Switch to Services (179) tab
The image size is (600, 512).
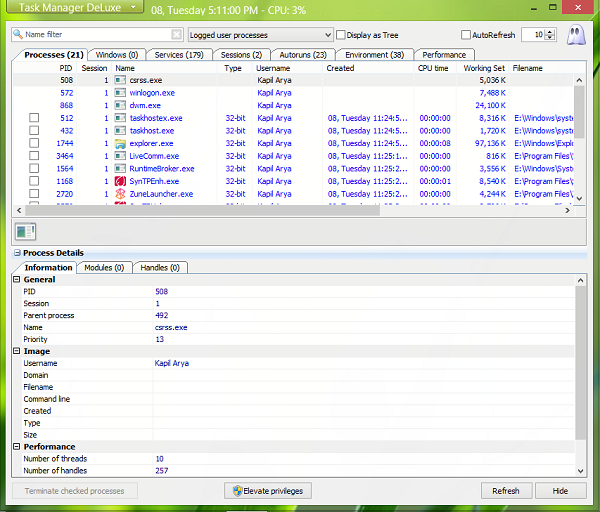tap(179, 55)
